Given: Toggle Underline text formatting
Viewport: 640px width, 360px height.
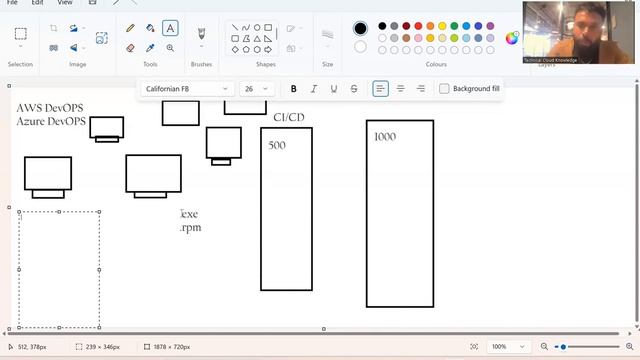Looking at the screenshot, I should [333, 89].
